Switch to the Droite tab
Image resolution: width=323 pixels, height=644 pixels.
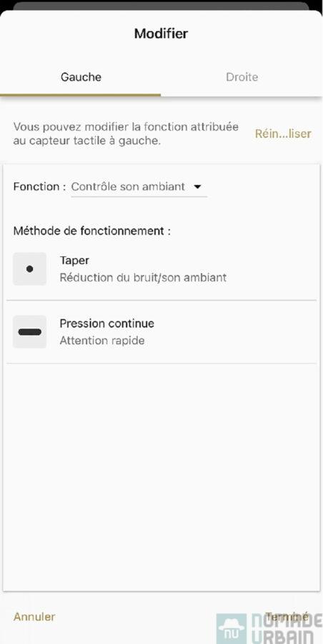click(242, 77)
